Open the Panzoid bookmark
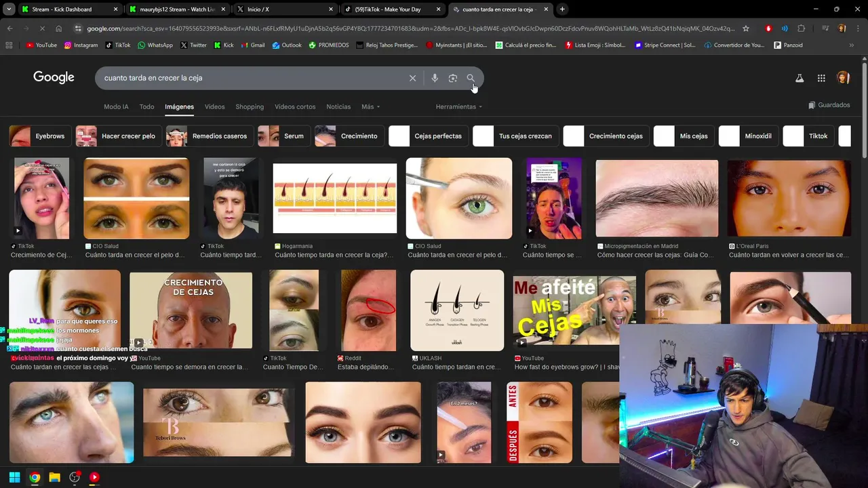 tap(788, 45)
